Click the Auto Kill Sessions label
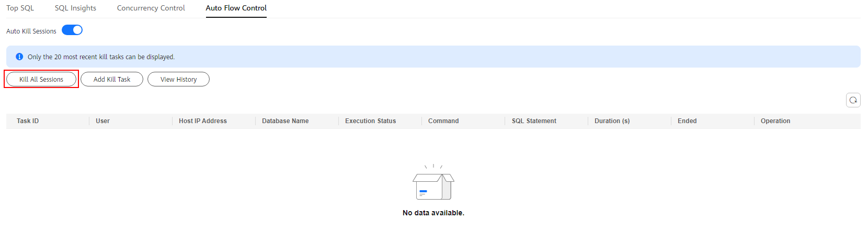The height and width of the screenshot is (241, 868). [x=31, y=31]
